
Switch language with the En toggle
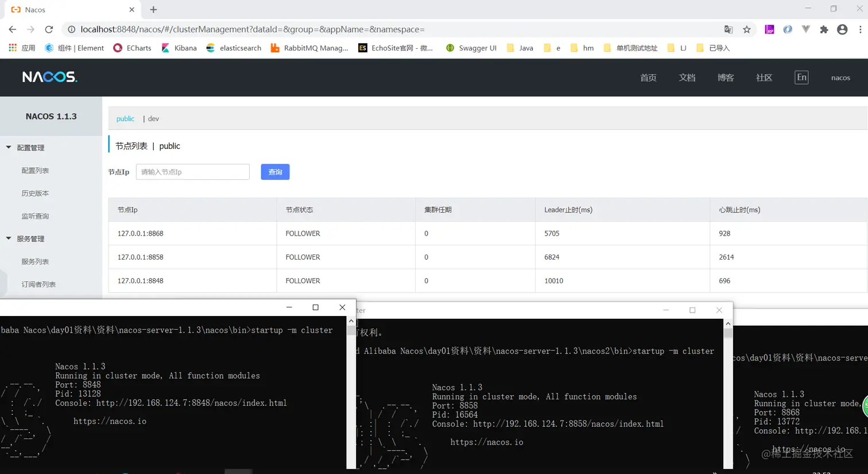pyautogui.click(x=801, y=77)
